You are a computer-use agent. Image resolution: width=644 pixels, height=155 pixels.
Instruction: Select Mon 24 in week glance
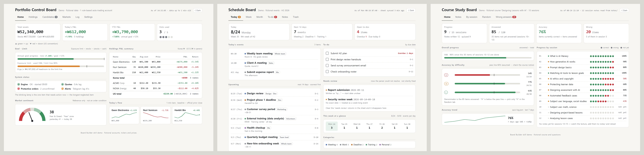(x=331, y=126)
